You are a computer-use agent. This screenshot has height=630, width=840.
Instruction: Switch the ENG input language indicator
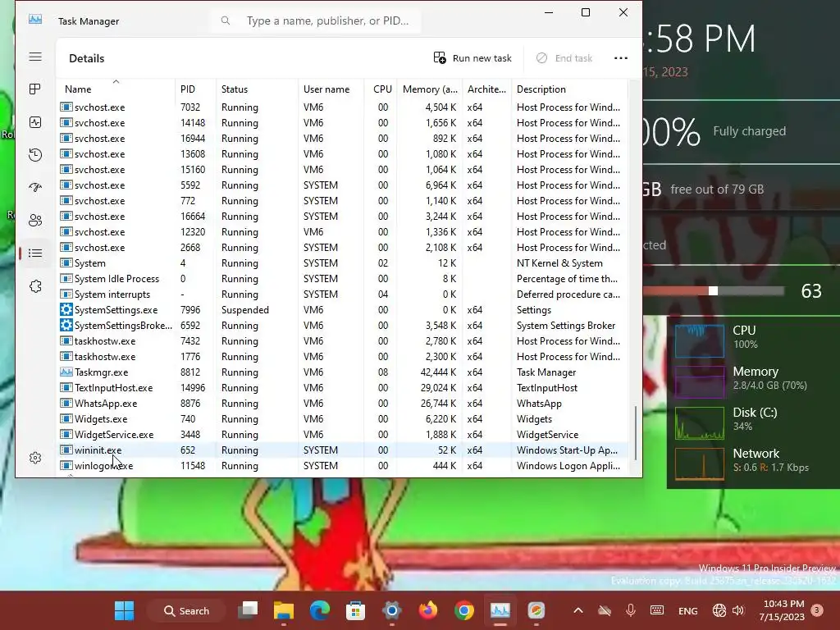[x=688, y=610]
